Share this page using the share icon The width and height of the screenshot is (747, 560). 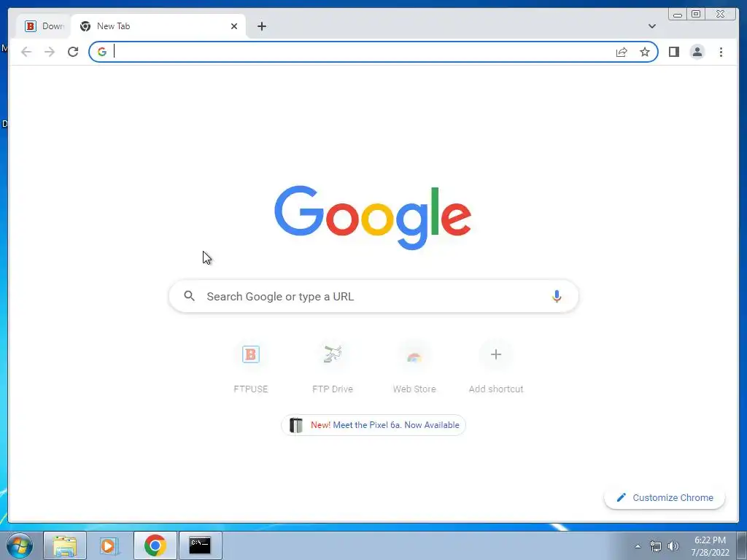622,52
